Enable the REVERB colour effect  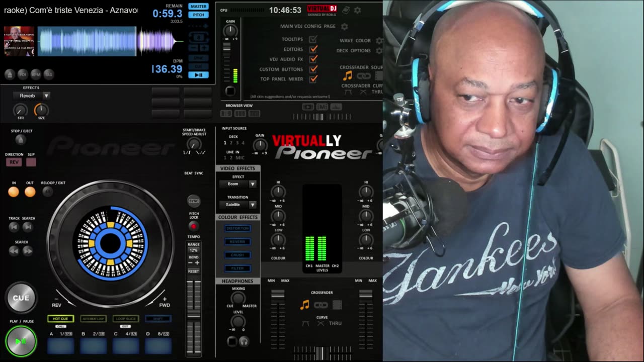tap(237, 242)
